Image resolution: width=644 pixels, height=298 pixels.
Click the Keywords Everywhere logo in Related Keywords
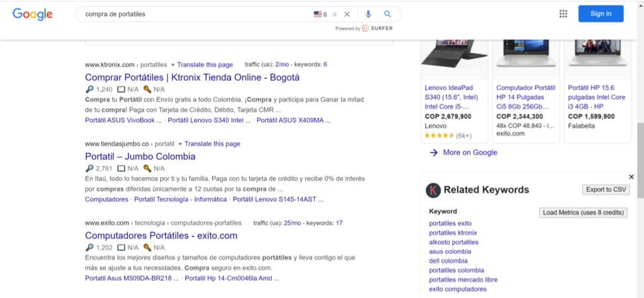pos(433,190)
